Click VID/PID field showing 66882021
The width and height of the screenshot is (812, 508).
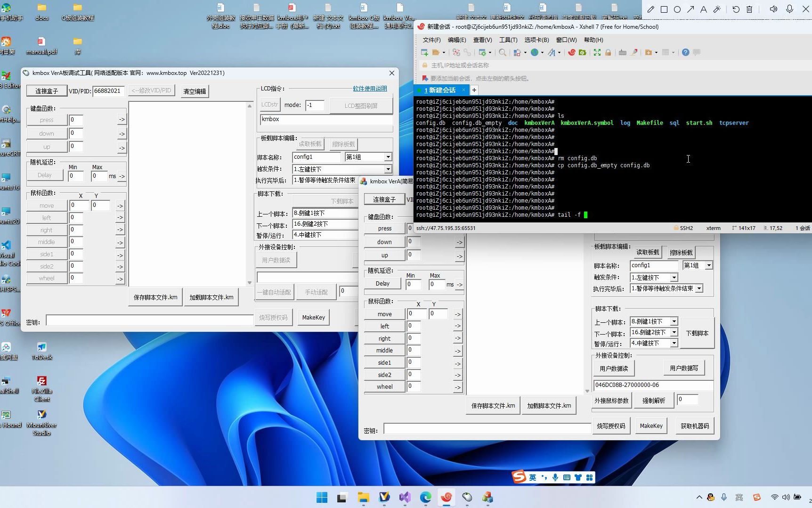click(x=108, y=91)
